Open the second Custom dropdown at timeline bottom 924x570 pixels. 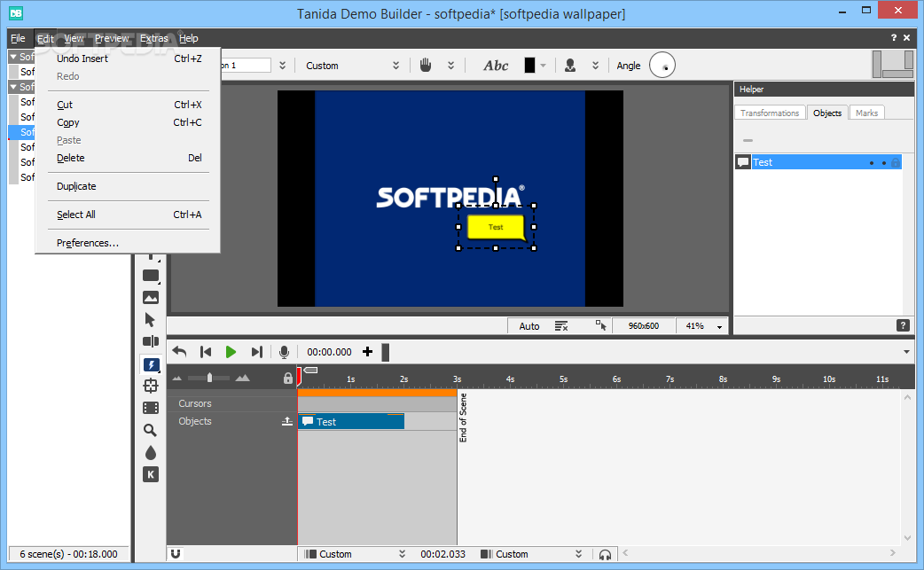point(579,554)
